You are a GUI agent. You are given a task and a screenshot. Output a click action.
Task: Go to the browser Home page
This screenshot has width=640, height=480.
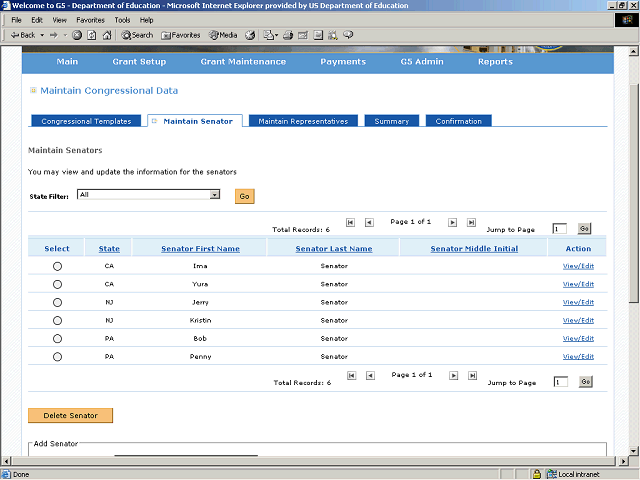[x=106, y=34]
